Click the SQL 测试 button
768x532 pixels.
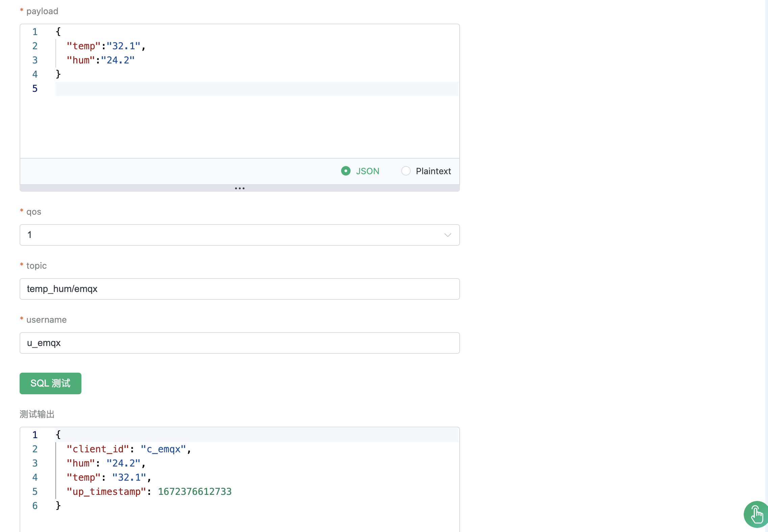[x=50, y=383]
